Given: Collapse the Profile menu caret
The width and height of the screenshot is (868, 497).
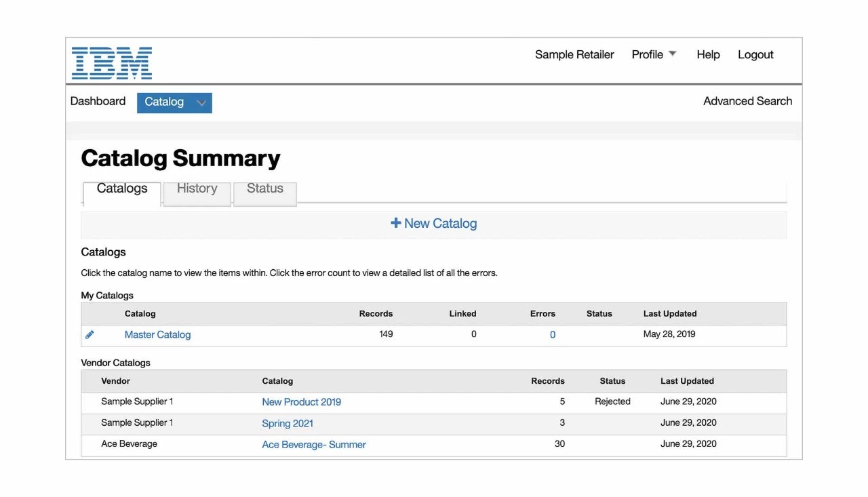Looking at the screenshot, I should (672, 52).
